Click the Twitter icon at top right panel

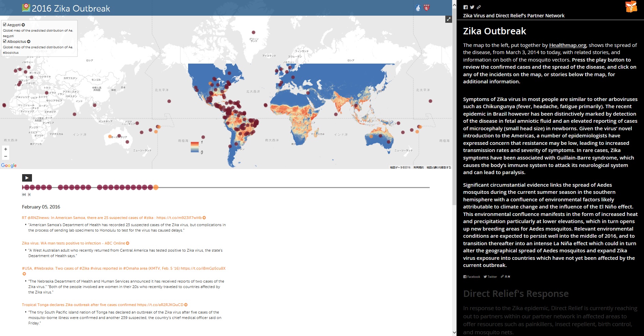click(x=472, y=7)
